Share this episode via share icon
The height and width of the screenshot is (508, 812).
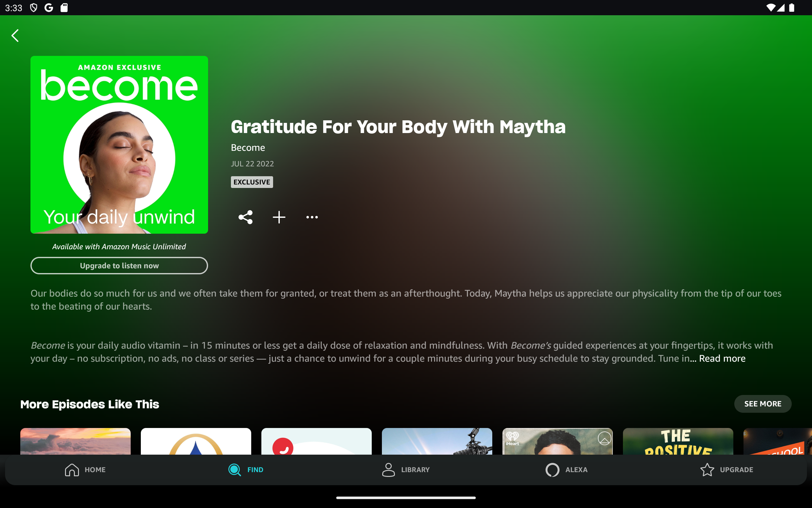(x=245, y=217)
